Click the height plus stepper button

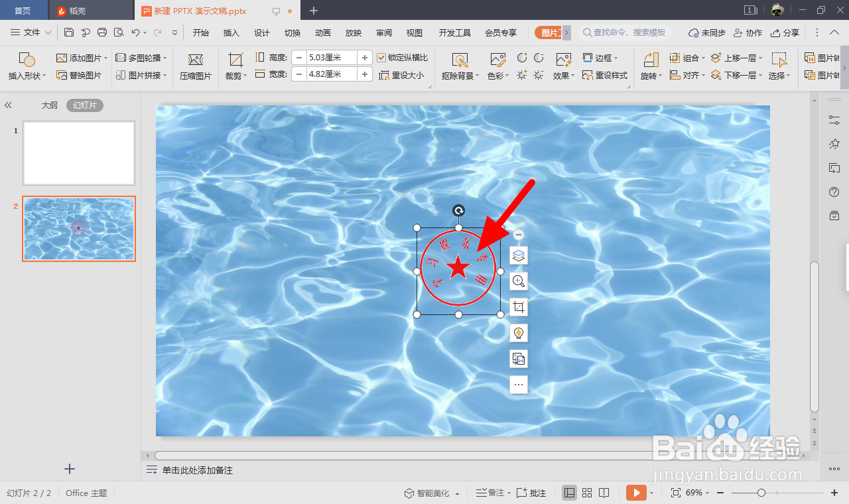tap(365, 58)
